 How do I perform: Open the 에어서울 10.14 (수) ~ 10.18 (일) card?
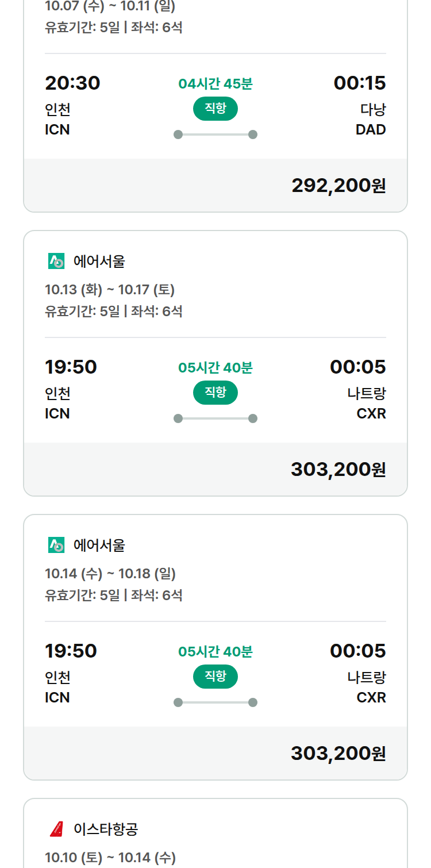pyautogui.click(x=215, y=647)
